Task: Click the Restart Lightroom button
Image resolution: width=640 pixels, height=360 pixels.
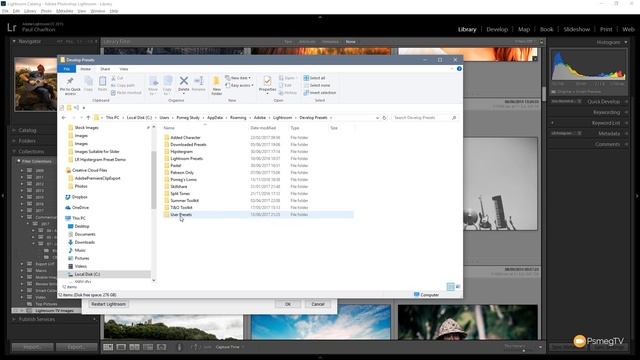Action: coord(108,304)
